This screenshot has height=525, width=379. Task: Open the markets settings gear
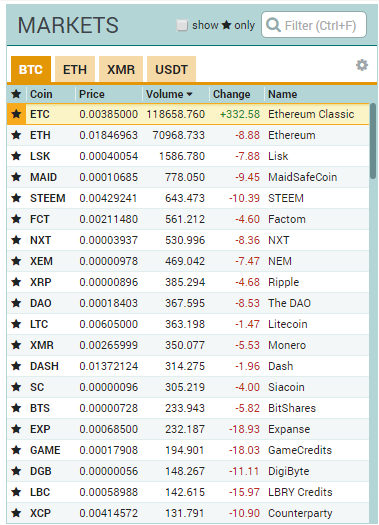click(x=362, y=65)
